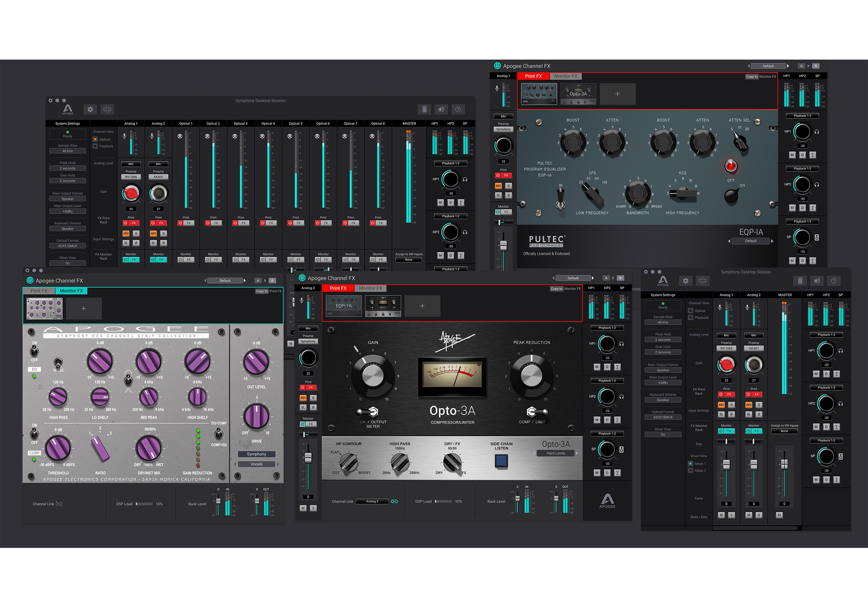Open the help question-mark icon in large Symphony window
This screenshot has height=608, width=868.
pos(458,109)
